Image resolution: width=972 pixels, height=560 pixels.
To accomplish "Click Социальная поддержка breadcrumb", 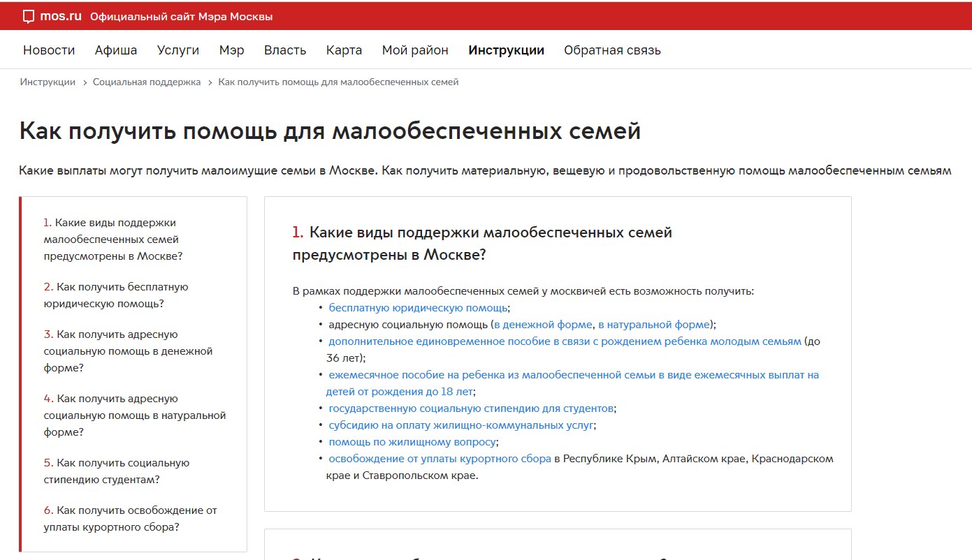I will 147,82.
